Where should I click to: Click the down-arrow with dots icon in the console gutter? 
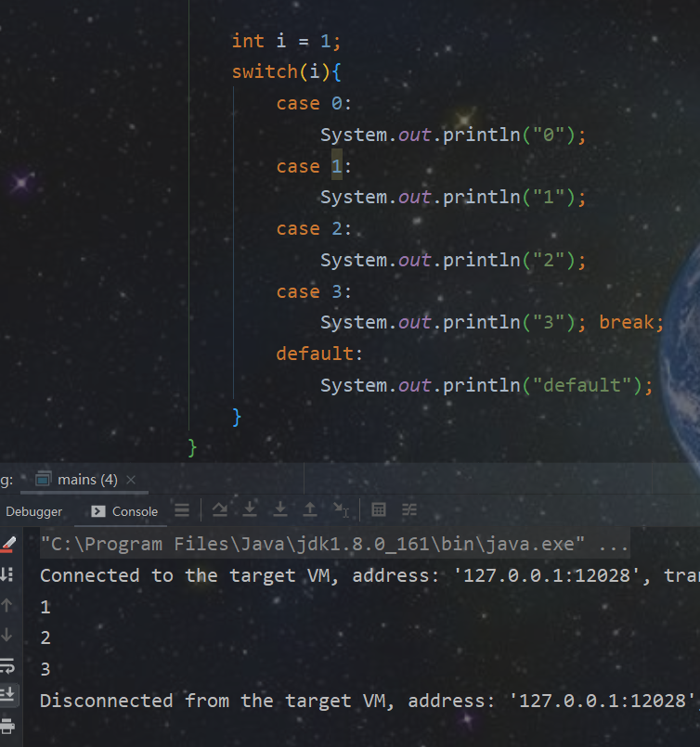coord(6,575)
